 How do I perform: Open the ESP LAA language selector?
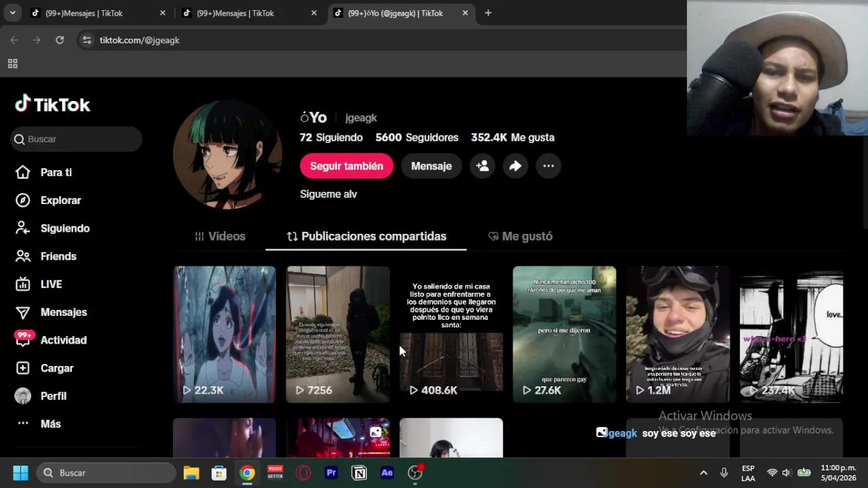(748, 473)
